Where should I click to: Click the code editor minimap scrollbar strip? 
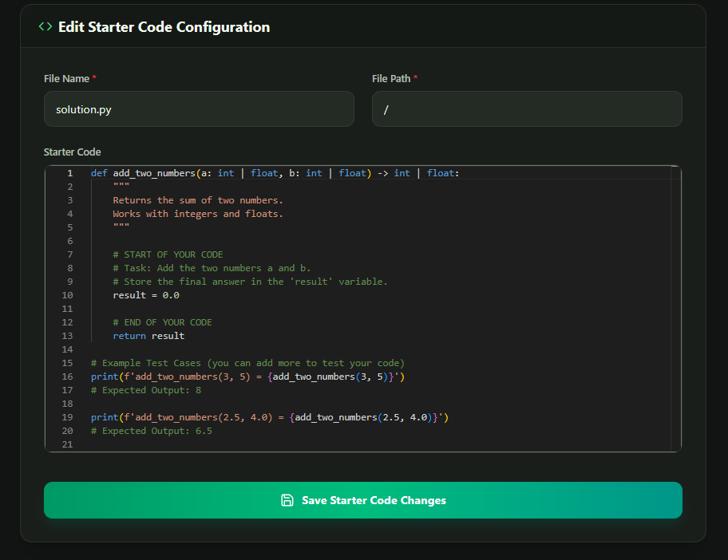675,309
